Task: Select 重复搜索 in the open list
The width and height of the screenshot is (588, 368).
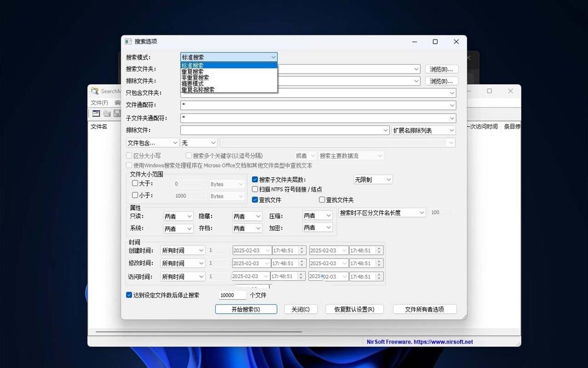Action: (x=229, y=71)
